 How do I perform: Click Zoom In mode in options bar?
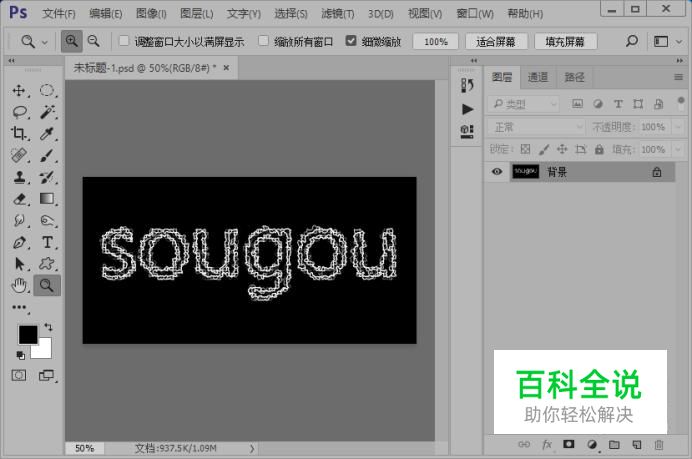pos(71,41)
